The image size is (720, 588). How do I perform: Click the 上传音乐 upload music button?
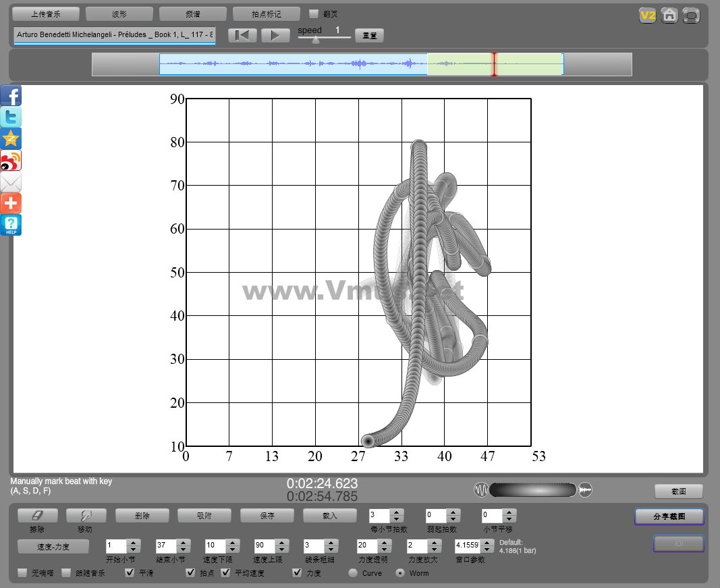click(x=46, y=14)
